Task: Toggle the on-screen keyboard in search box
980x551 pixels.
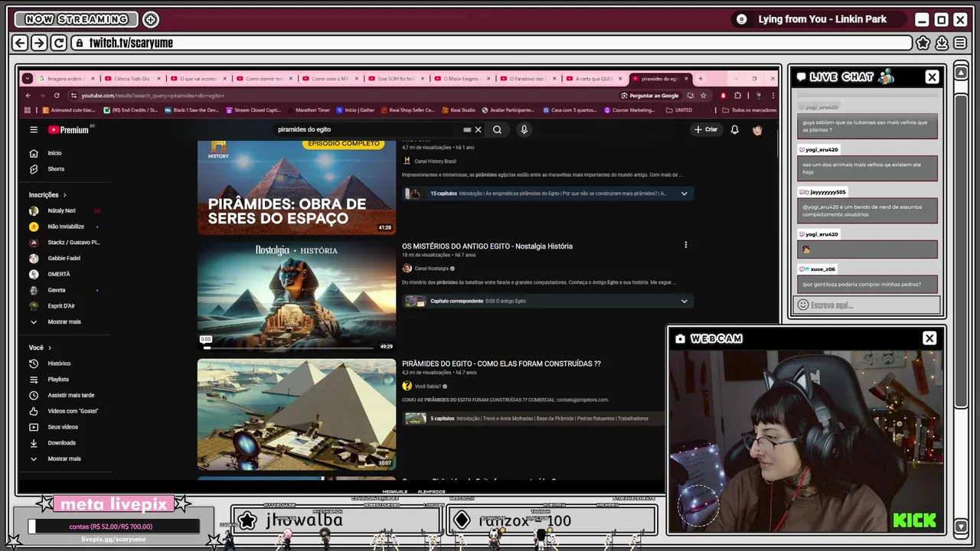Action: (467, 130)
